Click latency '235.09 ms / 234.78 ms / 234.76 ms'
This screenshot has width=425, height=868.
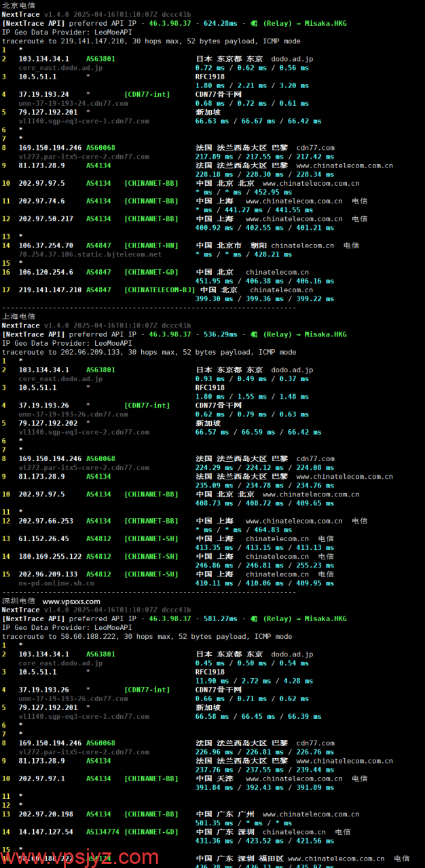point(264,486)
